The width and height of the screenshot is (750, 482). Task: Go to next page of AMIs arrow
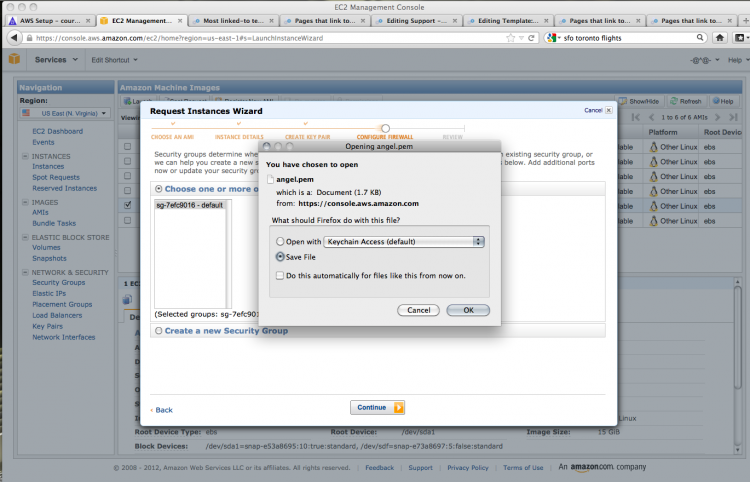pyautogui.click(x=717, y=117)
